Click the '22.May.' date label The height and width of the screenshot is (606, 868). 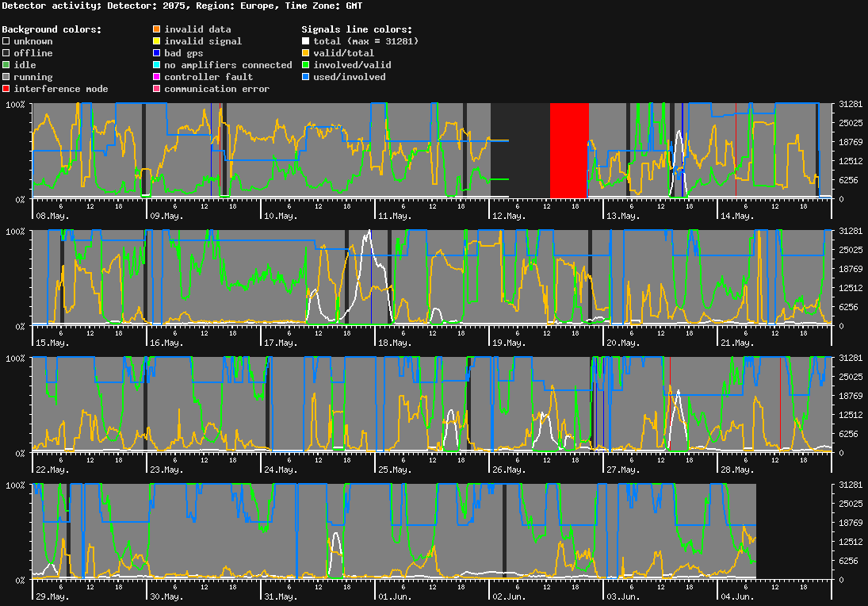pyautogui.click(x=52, y=470)
